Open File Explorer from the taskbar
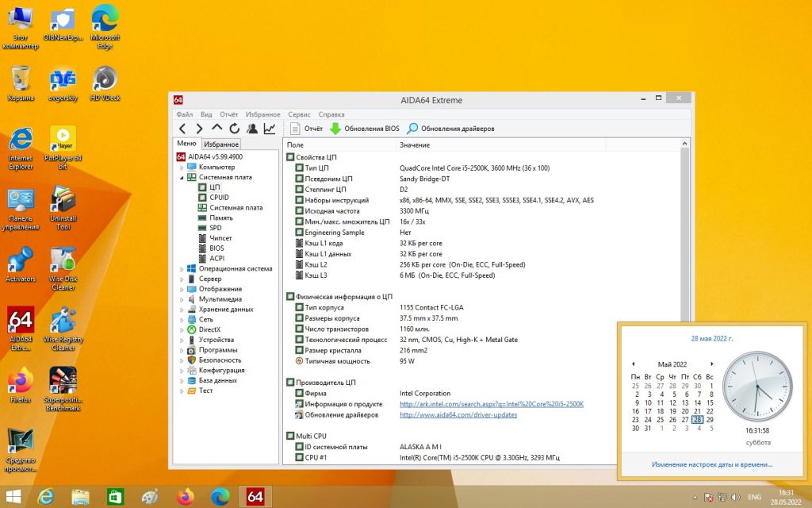812x508 pixels. point(80,497)
